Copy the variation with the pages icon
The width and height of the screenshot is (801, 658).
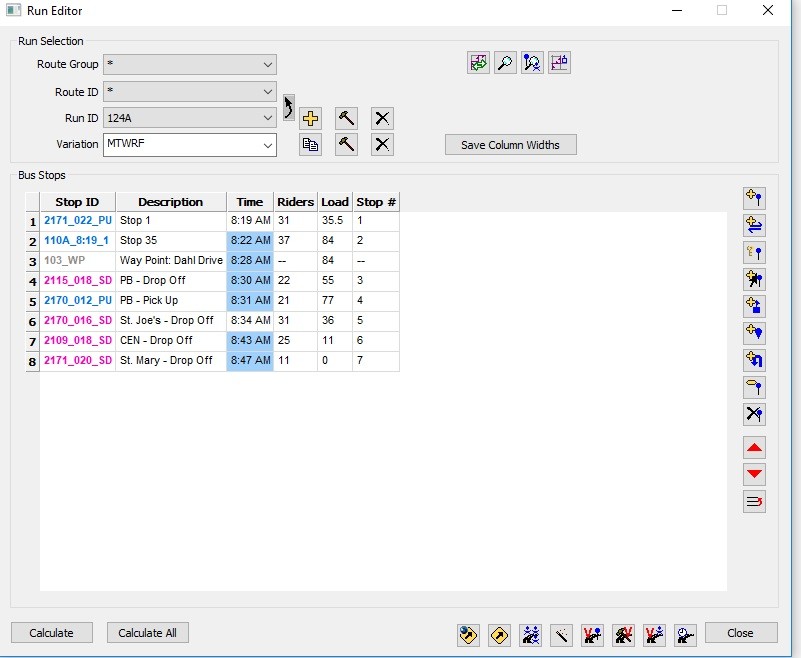(x=310, y=145)
